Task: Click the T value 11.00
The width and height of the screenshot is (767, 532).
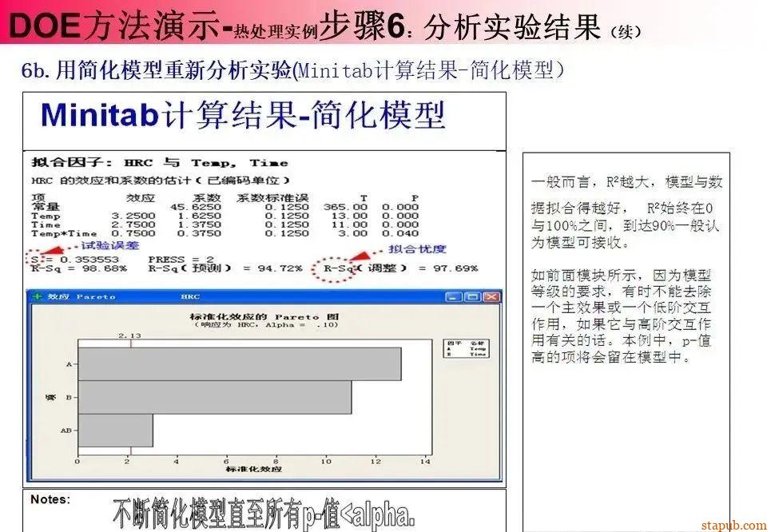Action: pyautogui.click(x=349, y=224)
